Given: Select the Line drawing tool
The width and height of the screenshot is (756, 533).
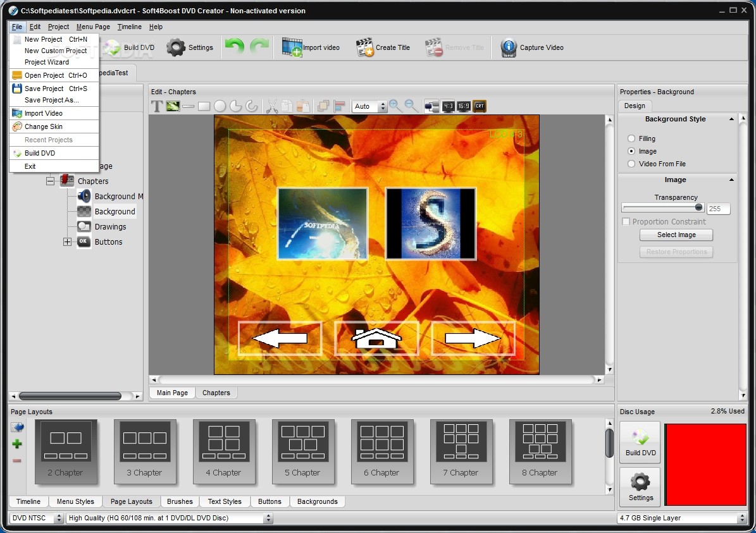Looking at the screenshot, I should pyautogui.click(x=188, y=106).
